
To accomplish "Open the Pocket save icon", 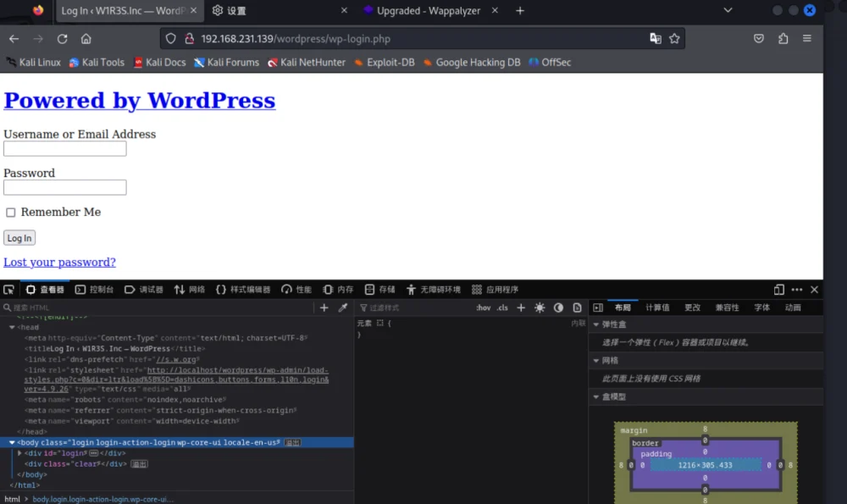I will tap(759, 38).
